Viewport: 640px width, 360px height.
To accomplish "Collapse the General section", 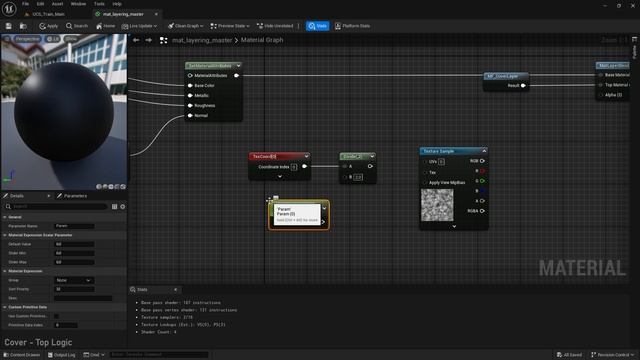I will (5, 217).
